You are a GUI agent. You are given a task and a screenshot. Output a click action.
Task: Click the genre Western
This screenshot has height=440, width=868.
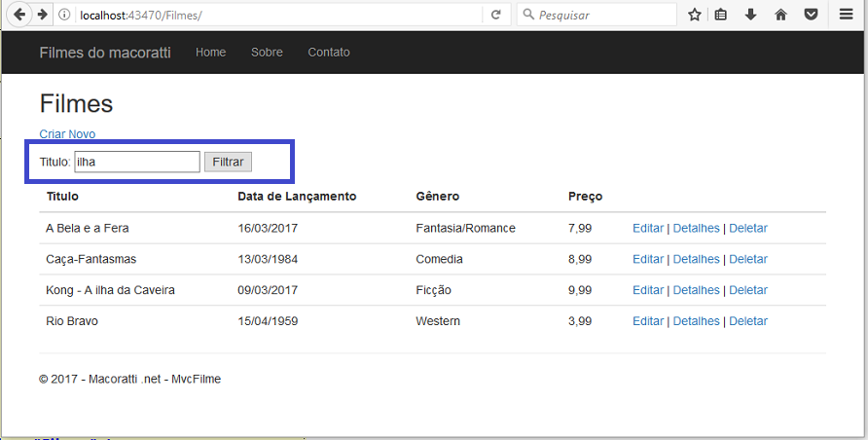coord(438,321)
